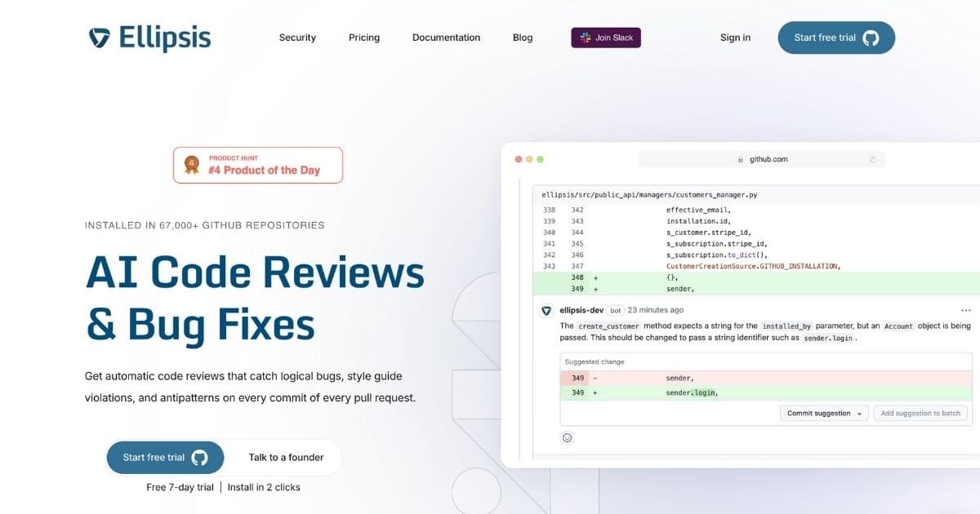Open the smiley emoji reaction picker

click(x=567, y=437)
